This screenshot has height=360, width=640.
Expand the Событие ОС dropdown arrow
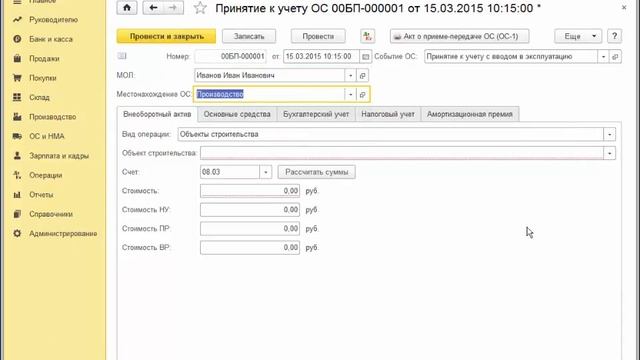pyautogui.click(x=603, y=57)
